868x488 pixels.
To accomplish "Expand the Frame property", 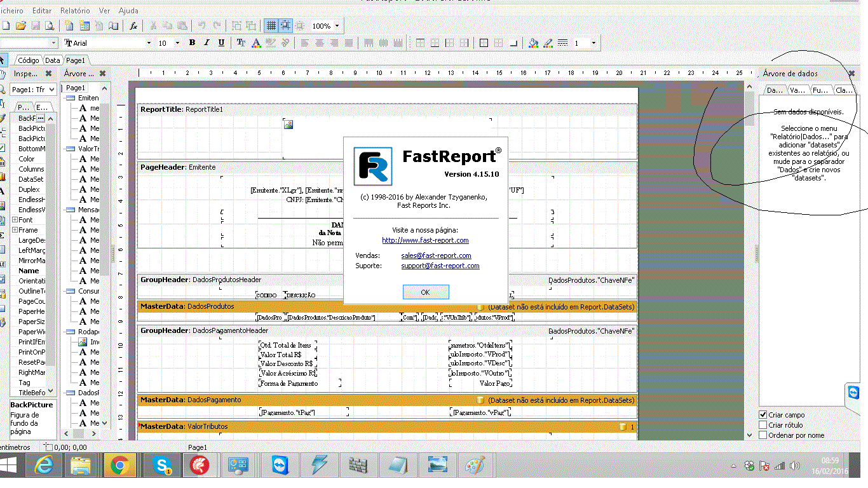I will pos(15,230).
